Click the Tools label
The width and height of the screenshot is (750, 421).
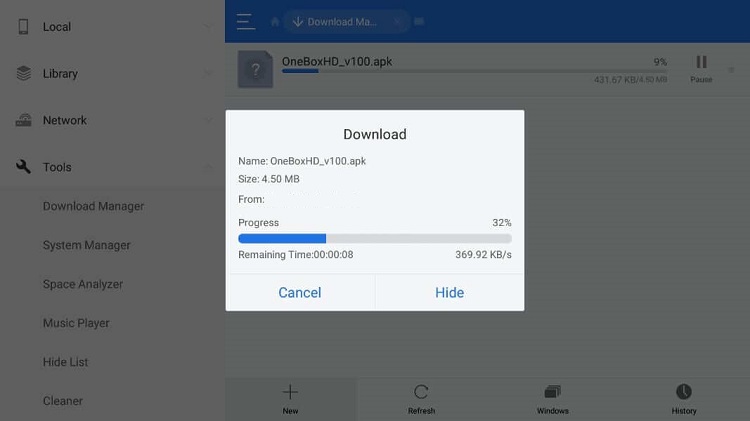[x=57, y=167]
